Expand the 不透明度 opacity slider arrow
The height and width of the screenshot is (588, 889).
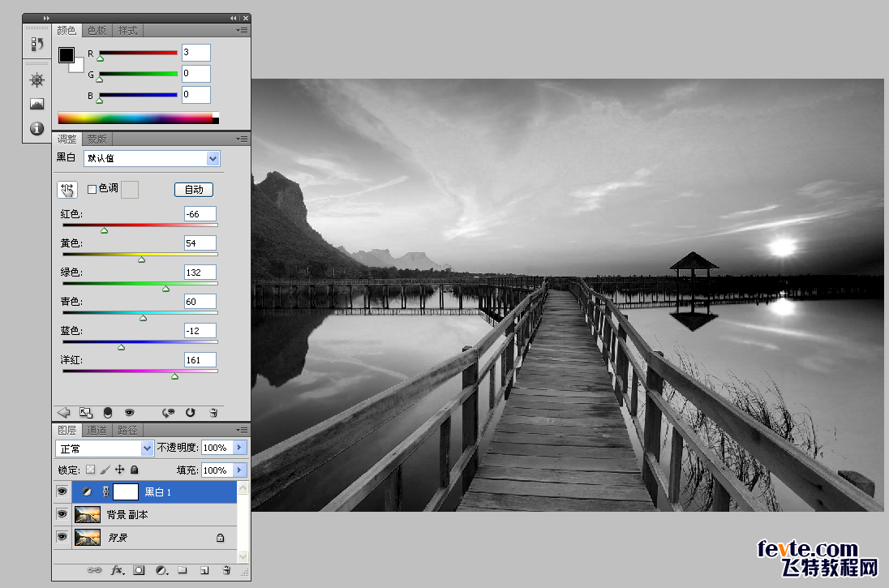[239, 448]
